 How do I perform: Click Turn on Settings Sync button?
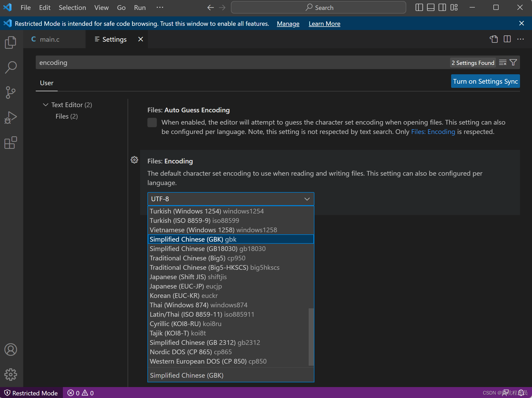485,81
